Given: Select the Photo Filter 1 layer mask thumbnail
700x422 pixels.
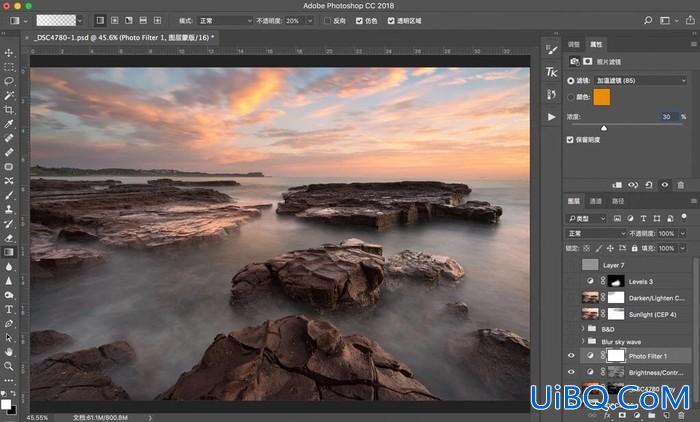Looking at the screenshot, I should click(x=616, y=356).
